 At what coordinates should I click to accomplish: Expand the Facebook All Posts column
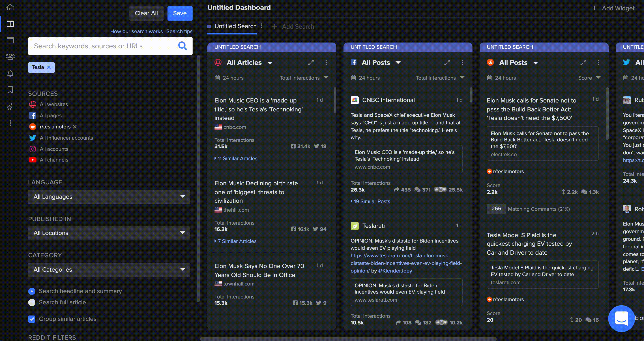pyautogui.click(x=447, y=62)
